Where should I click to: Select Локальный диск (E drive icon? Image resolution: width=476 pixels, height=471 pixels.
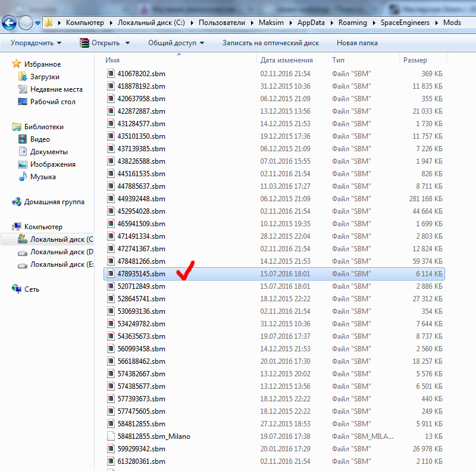click(23, 265)
